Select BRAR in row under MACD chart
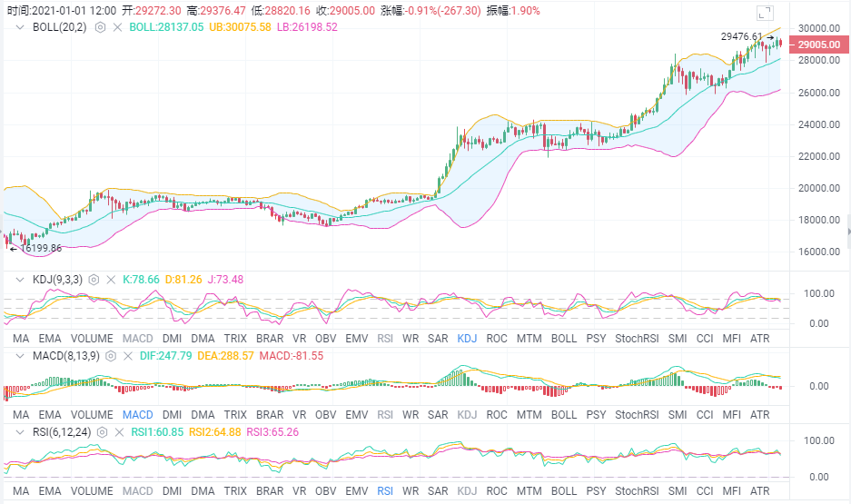Viewport: 851px width, 504px height. click(270, 415)
